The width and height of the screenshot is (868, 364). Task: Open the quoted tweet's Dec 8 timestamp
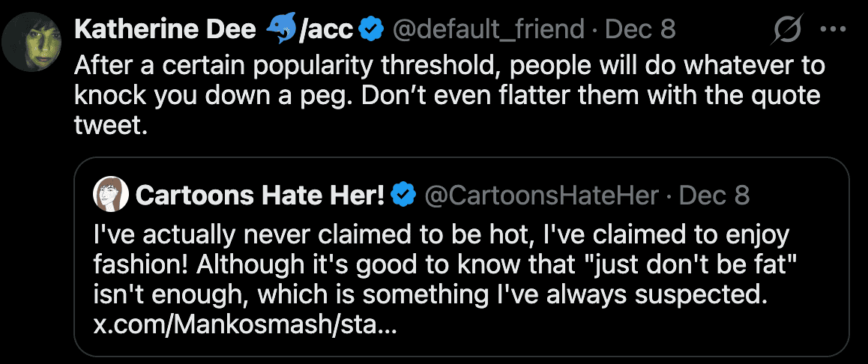tap(714, 195)
